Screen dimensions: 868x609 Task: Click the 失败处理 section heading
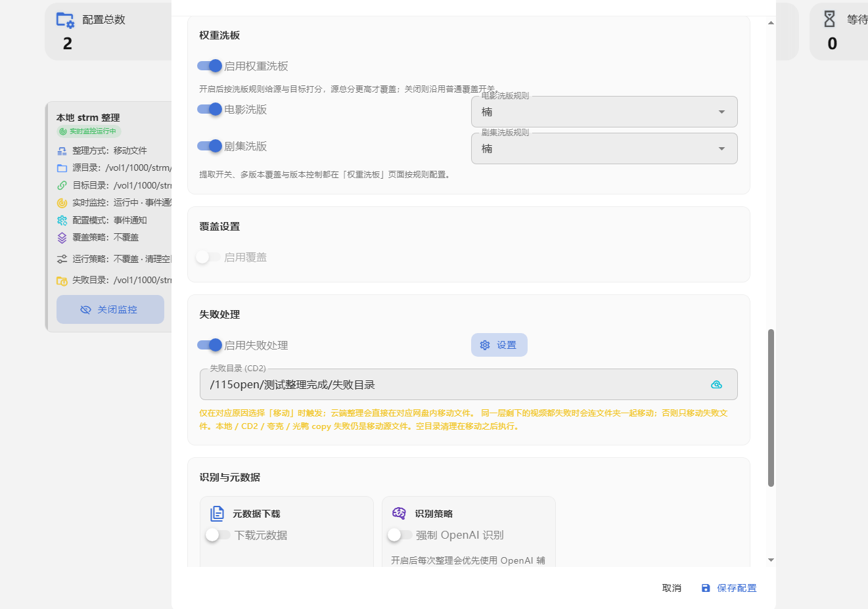[219, 315]
